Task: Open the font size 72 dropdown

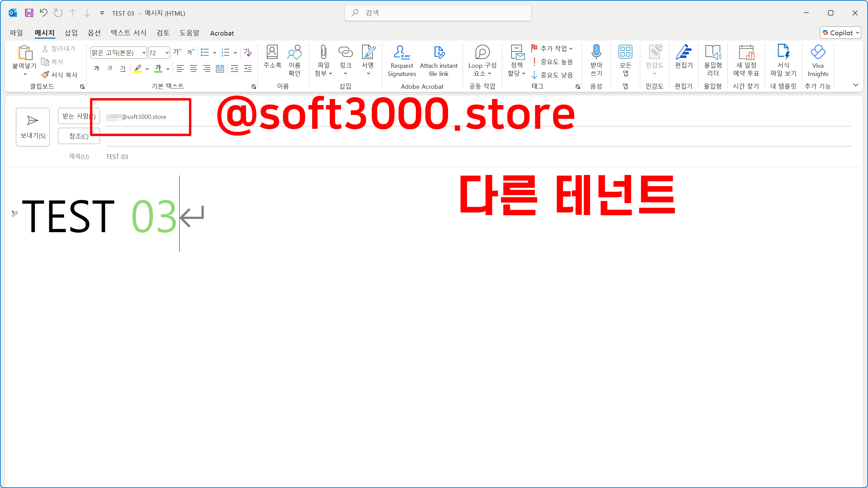Action: pos(167,53)
